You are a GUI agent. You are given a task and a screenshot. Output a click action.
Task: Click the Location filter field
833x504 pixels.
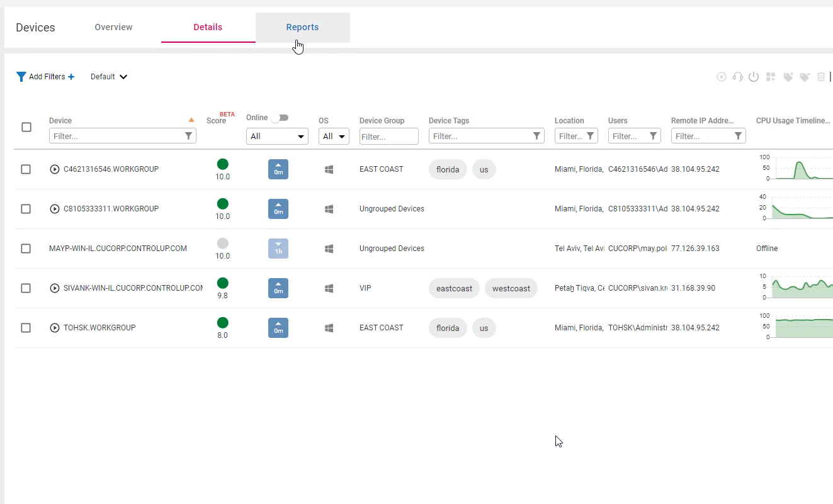(576, 136)
